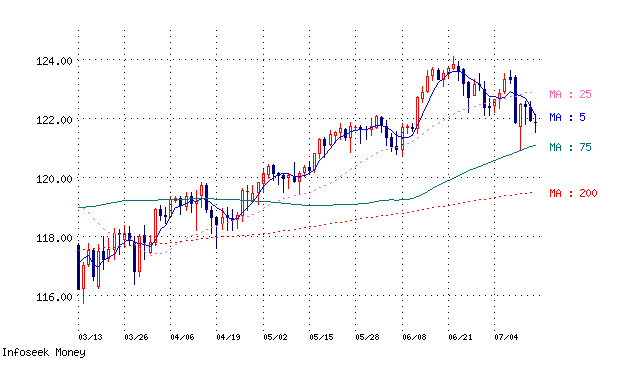Click the pink MA : 25 legend
630x374 pixels.
571,94
